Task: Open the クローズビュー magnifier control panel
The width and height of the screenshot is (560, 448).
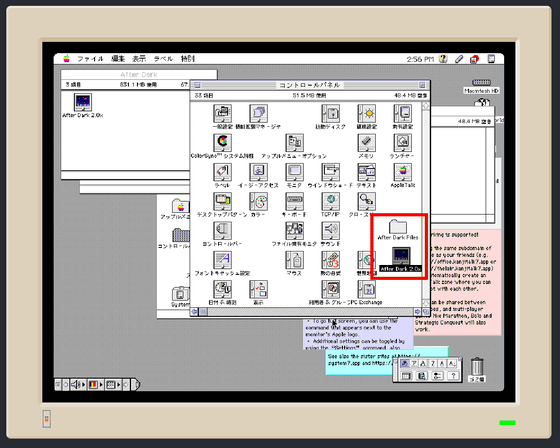Action: tap(366, 201)
